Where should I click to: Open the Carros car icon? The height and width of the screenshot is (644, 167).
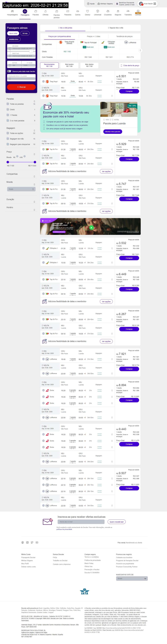[x=78, y=11]
